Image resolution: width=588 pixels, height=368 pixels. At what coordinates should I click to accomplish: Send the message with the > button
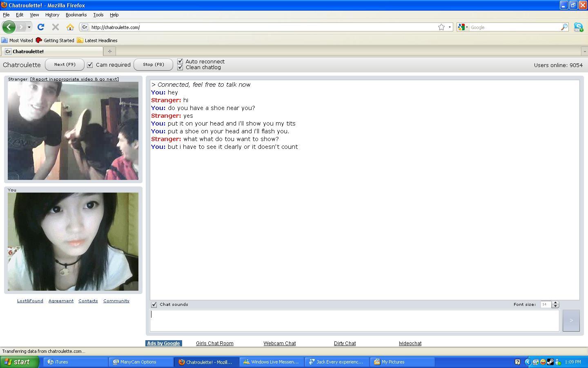[x=571, y=321]
